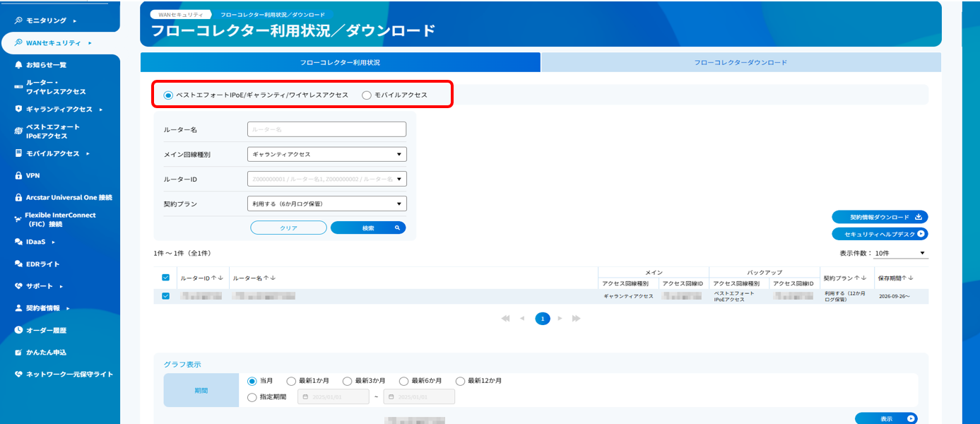Click the EDRライト sidebar icon
Screen dimensions: 980x424
(x=18, y=264)
